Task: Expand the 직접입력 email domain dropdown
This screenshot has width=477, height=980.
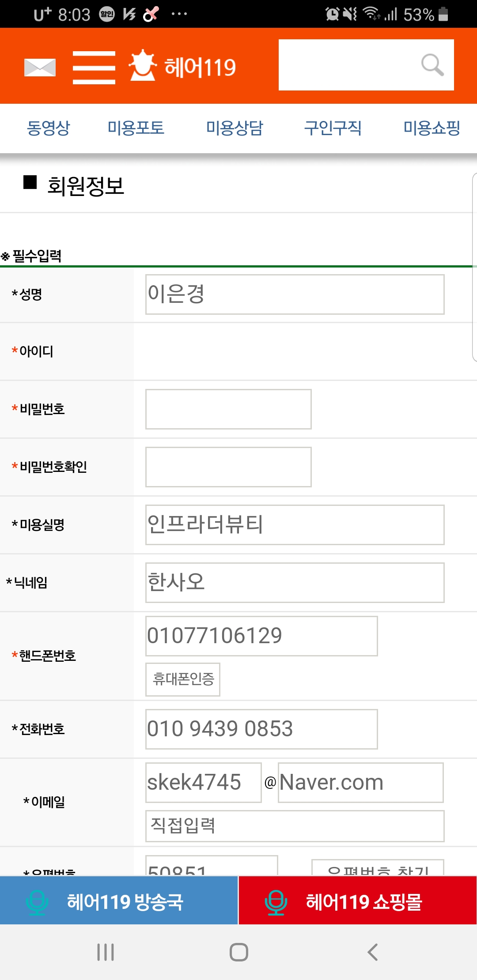Action: tap(295, 826)
